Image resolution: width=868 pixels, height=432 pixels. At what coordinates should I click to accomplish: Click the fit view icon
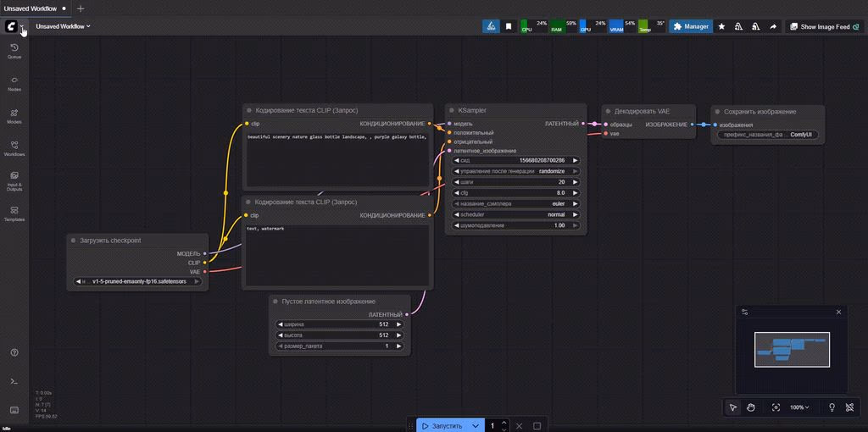tap(776, 407)
